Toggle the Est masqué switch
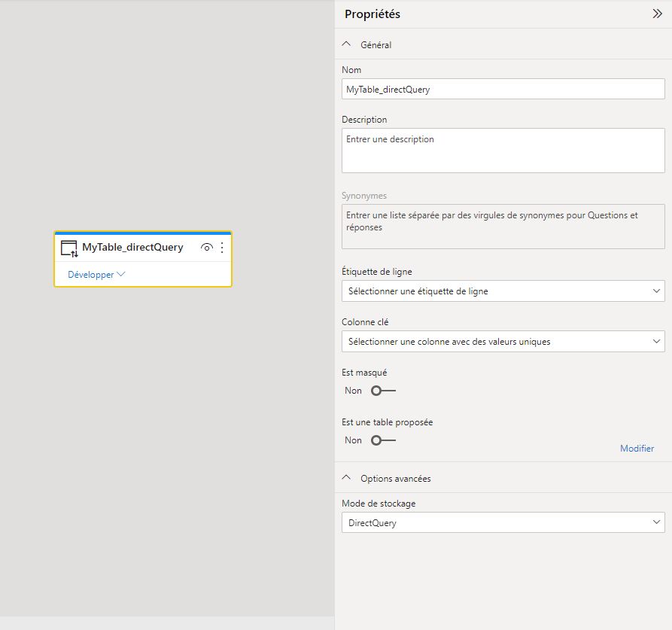The width and height of the screenshot is (672, 630). point(383,391)
